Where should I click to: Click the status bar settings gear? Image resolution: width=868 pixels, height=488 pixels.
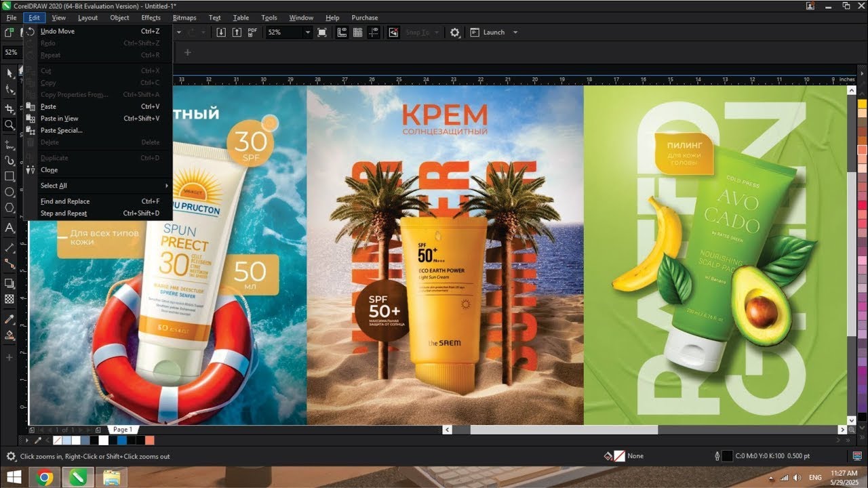pyautogui.click(x=10, y=456)
